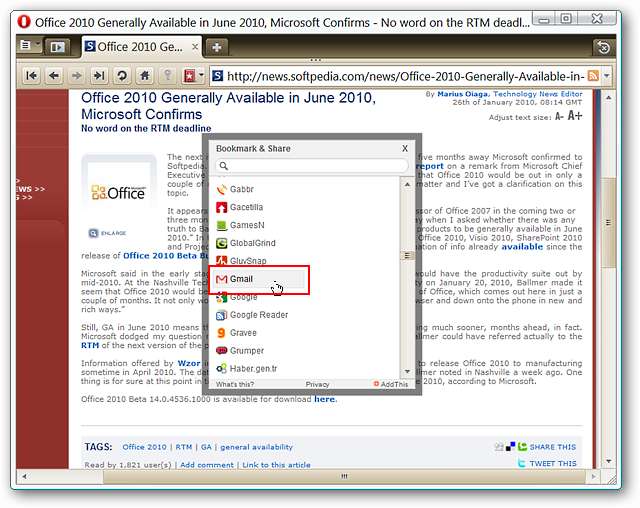The image size is (640, 508).
Task: Click TWEET THIS link
Action: (x=553, y=464)
